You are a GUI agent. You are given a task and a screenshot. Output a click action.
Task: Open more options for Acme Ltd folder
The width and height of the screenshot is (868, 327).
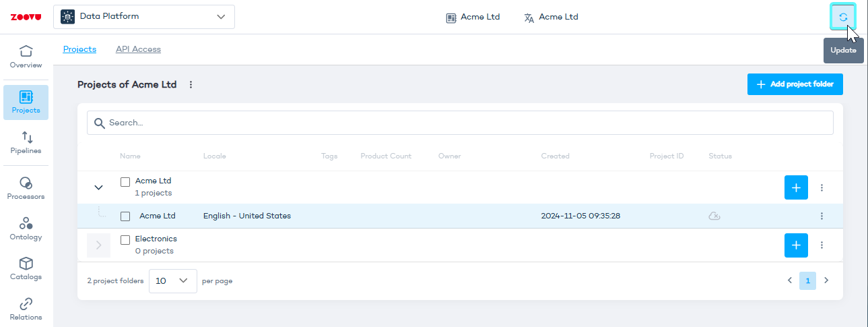click(x=822, y=187)
